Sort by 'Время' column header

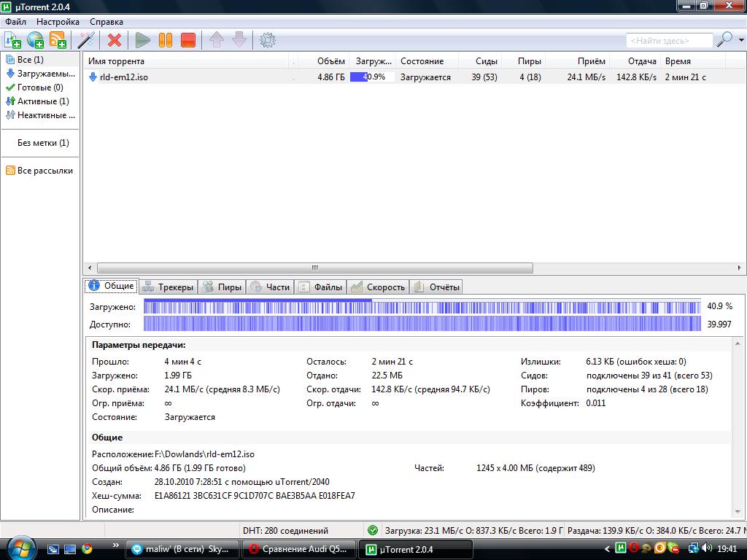(693, 61)
